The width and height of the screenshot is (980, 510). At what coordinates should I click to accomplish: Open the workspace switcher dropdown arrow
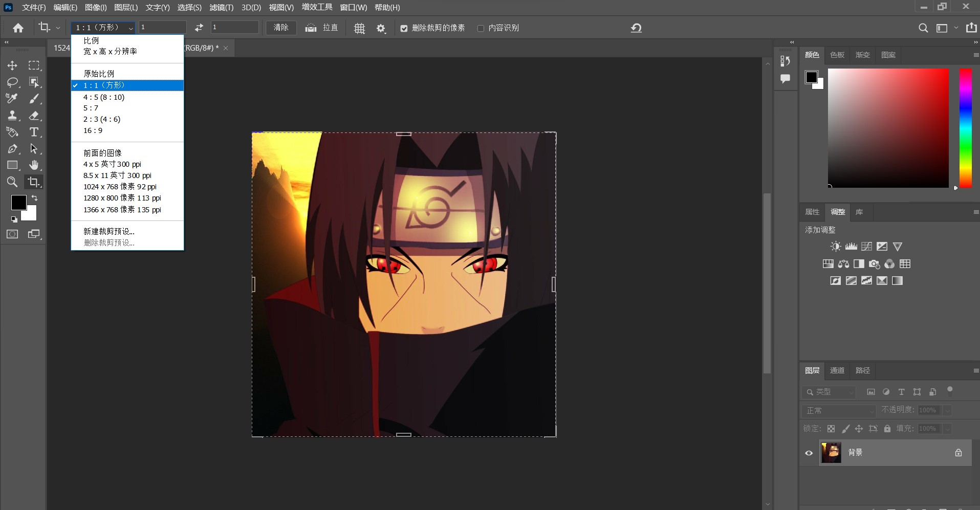pos(956,28)
